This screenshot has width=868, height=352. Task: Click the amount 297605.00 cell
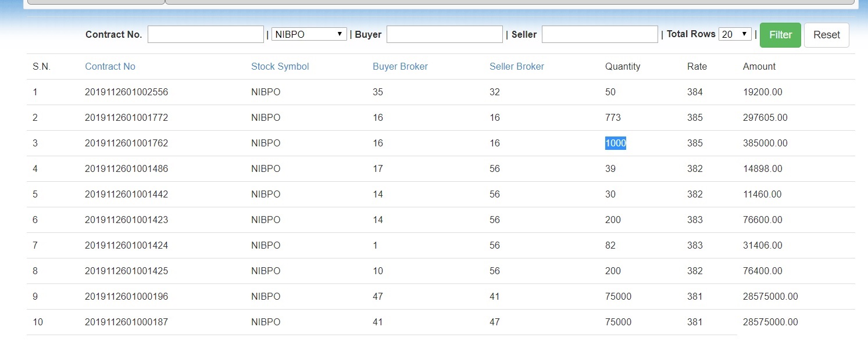pos(765,117)
